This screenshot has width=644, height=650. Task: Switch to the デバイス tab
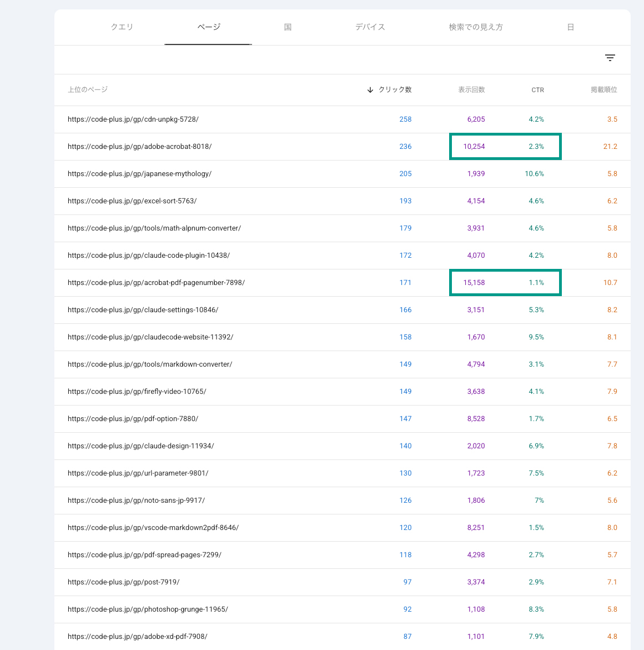click(370, 27)
